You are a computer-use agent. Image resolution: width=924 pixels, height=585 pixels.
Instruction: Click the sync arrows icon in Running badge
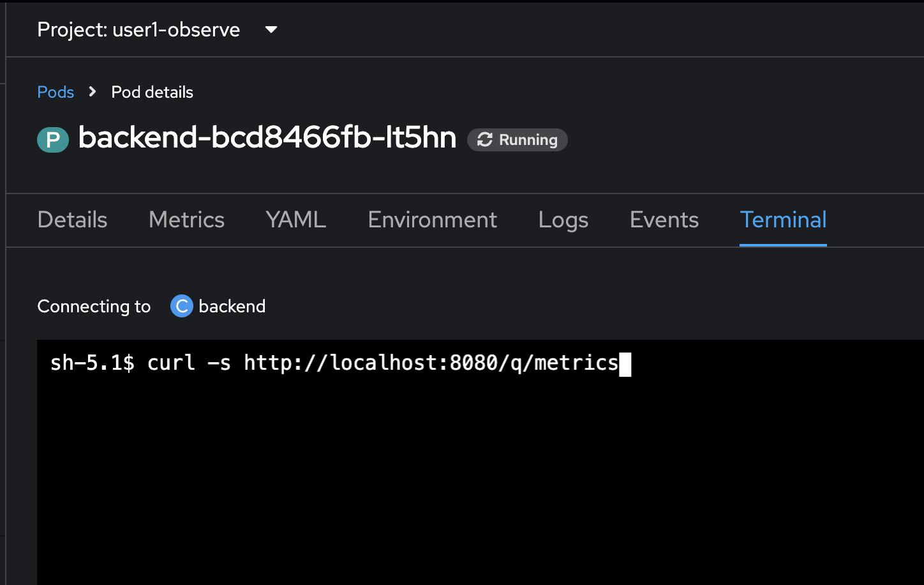[x=485, y=140]
